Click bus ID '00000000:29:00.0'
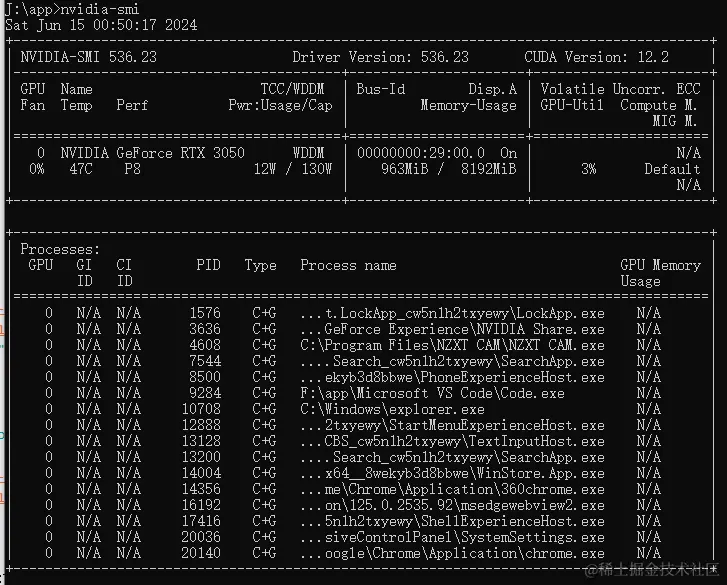Screen dimensions: 727x585 (x=421, y=153)
